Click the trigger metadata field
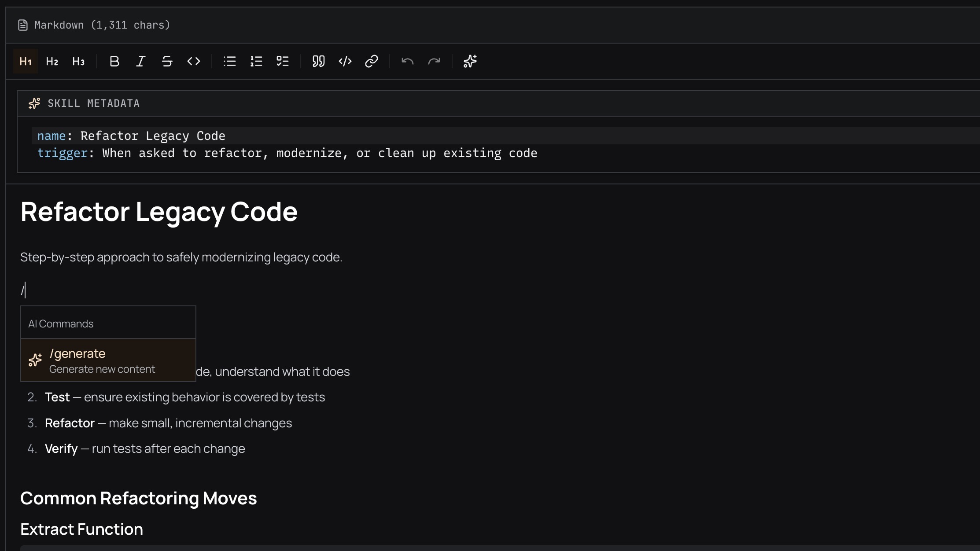Image resolution: width=980 pixels, height=551 pixels. click(63, 153)
